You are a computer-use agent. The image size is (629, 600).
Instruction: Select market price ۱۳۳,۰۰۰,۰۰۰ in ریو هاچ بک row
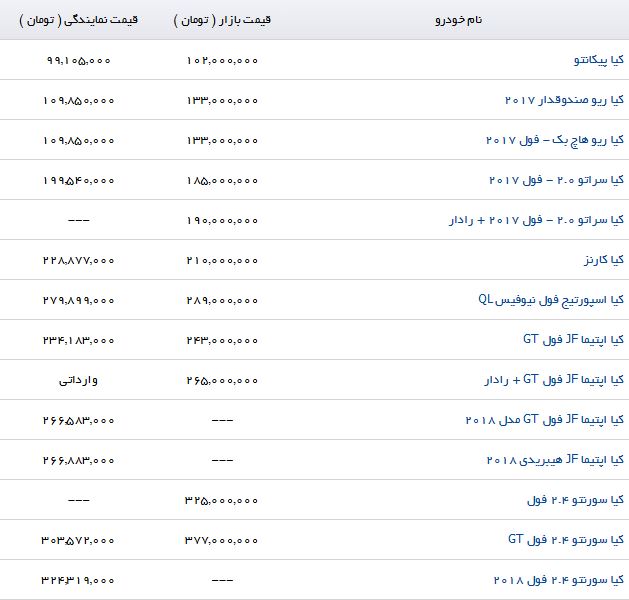(x=222, y=140)
